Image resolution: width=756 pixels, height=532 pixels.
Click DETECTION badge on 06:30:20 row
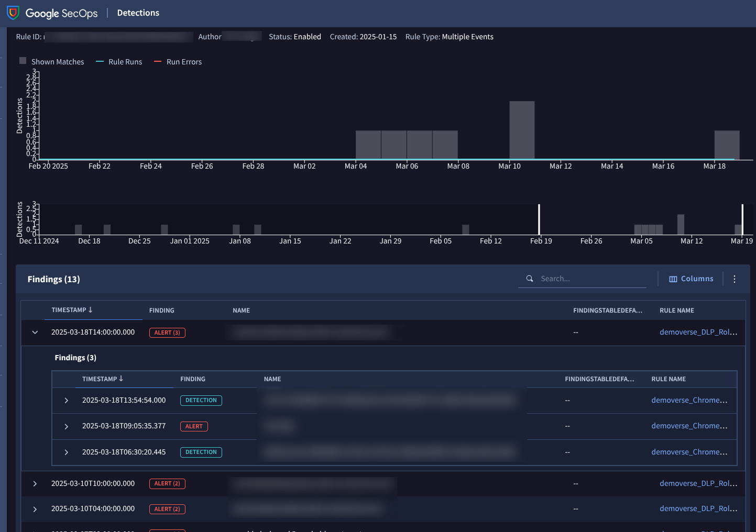(x=201, y=452)
